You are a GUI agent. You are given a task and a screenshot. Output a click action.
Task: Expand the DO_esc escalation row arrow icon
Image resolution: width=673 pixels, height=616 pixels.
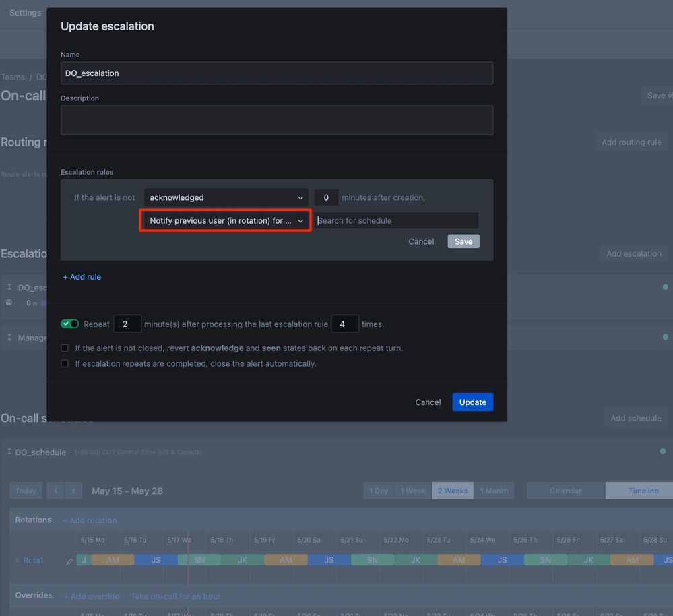(x=9, y=286)
